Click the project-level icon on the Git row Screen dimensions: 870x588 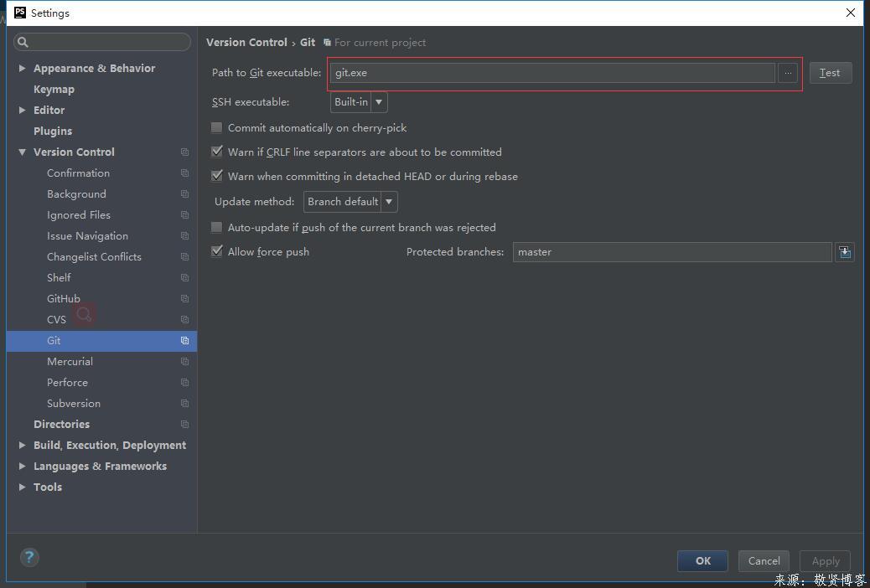(184, 341)
